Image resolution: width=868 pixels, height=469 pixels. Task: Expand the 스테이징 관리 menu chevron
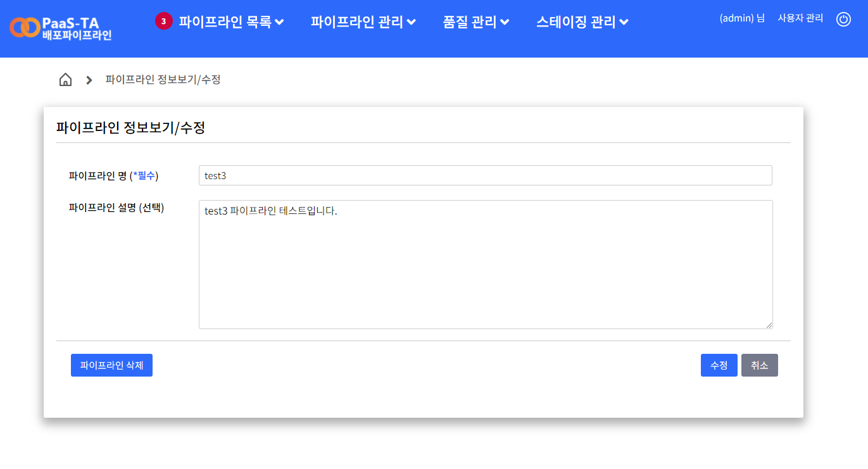coord(625,21)
